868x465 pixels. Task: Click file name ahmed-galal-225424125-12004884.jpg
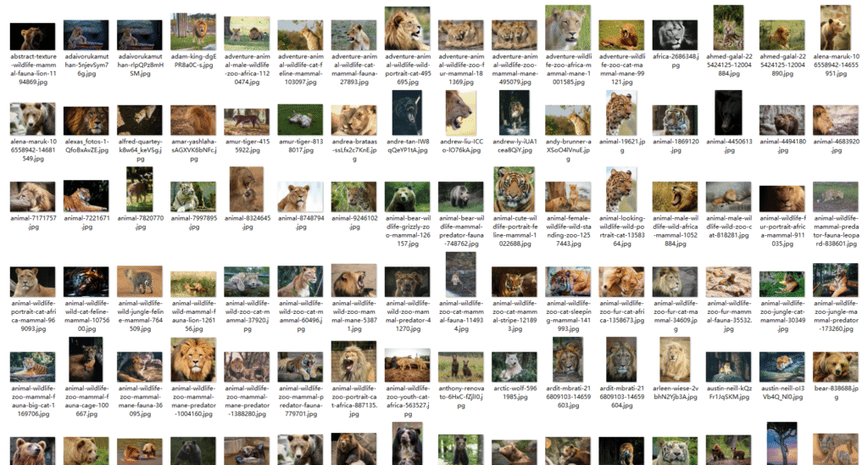pyautogui.click(x=729, y=64)
